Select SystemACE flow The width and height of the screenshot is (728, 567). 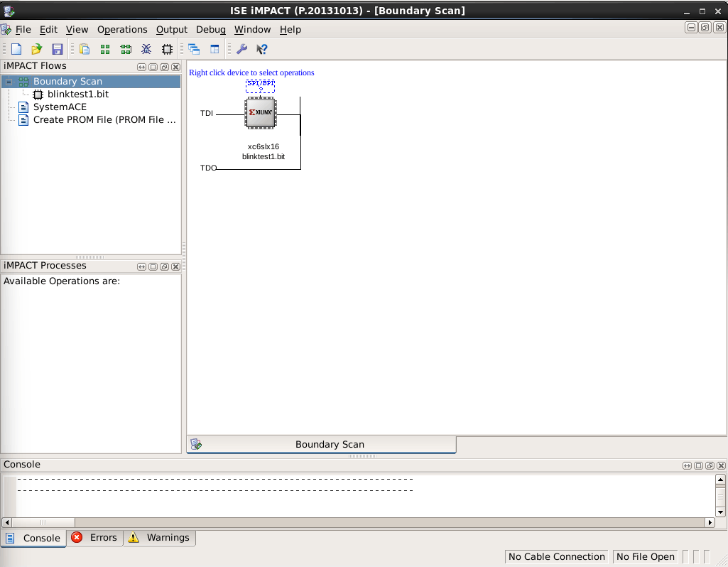[x=60, y=107]
